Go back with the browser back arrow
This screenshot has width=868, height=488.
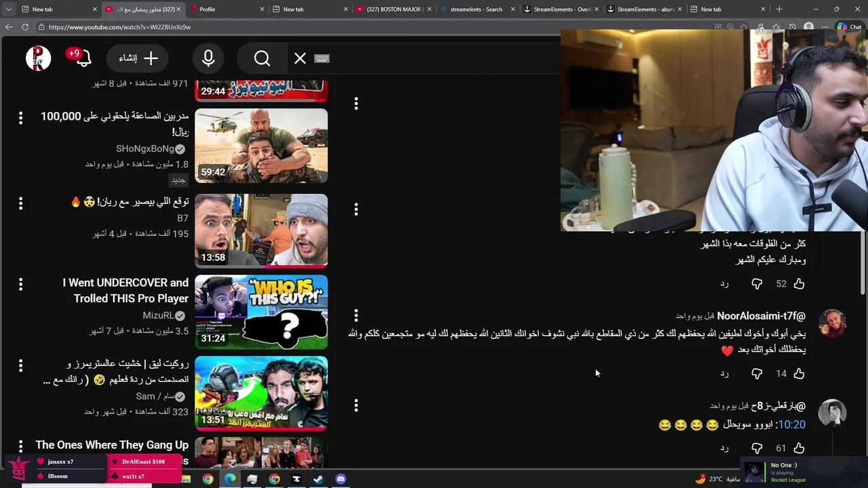pos(9,27)
